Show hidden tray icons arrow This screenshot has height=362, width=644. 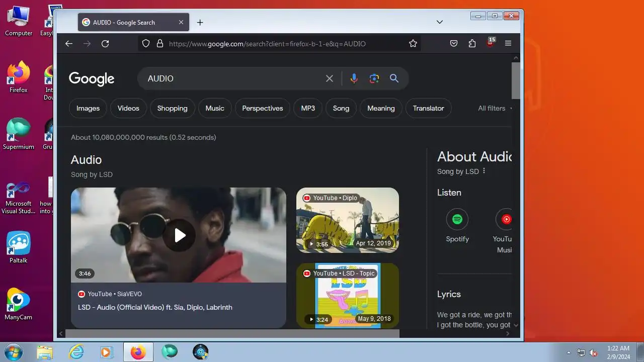tap(569, 352)
